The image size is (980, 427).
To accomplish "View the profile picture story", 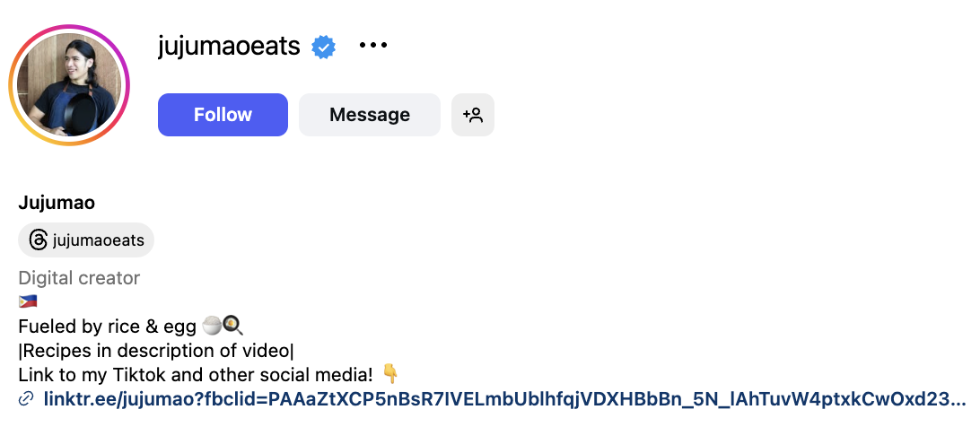I will pyautogui.click(x=69, y=85).
